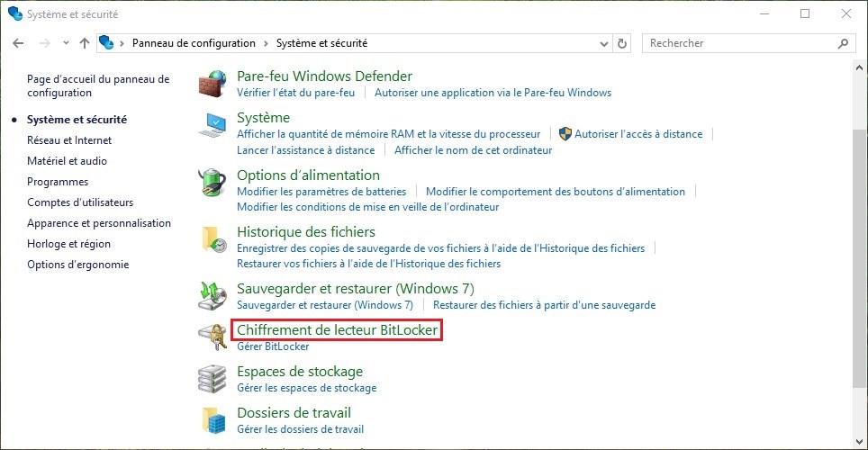Open Matériel et audio category
This screenshot has width=868, height=450.
67,161
